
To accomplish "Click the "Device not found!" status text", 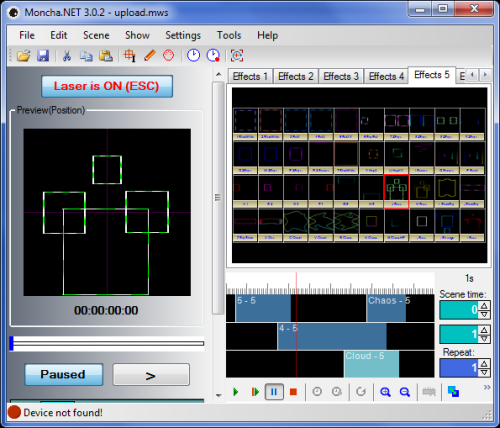I will [63, 413].
